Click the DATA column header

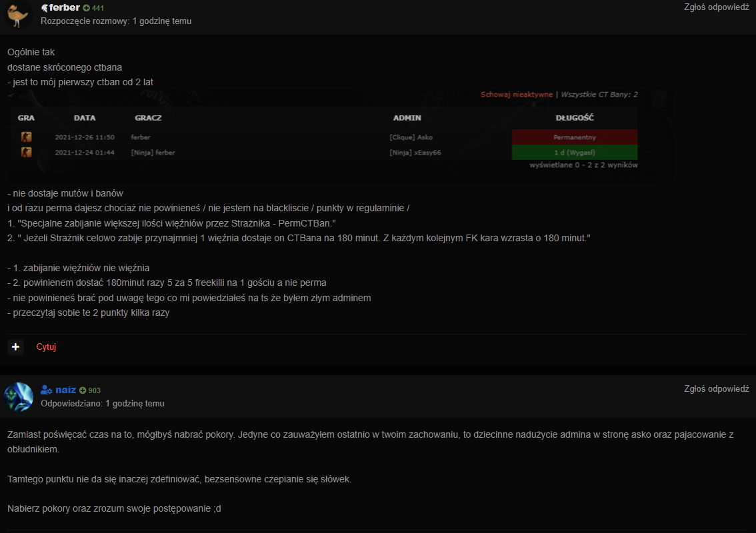(x=85, y=117)
